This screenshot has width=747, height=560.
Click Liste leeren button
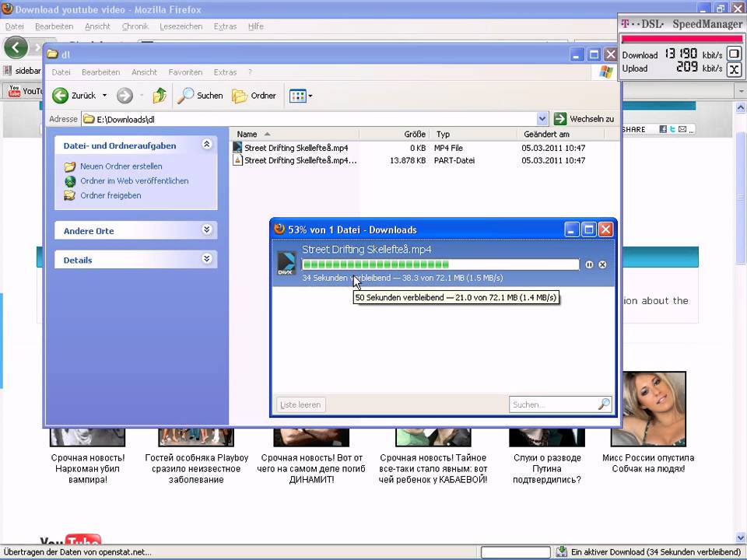point(300,404)
